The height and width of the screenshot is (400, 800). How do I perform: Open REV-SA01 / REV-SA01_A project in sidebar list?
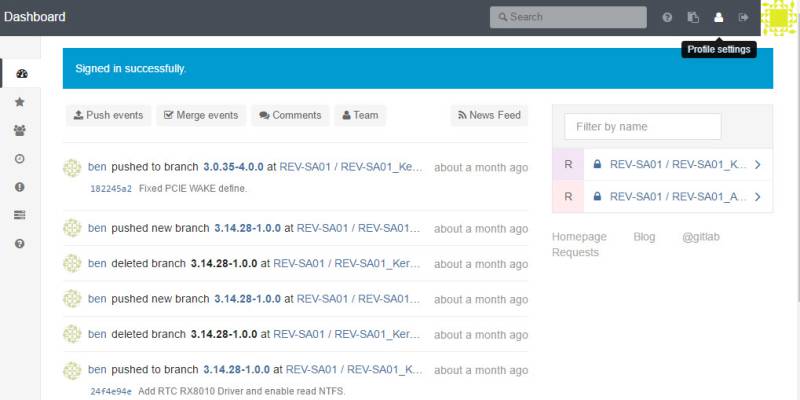[x=678, y=196]
